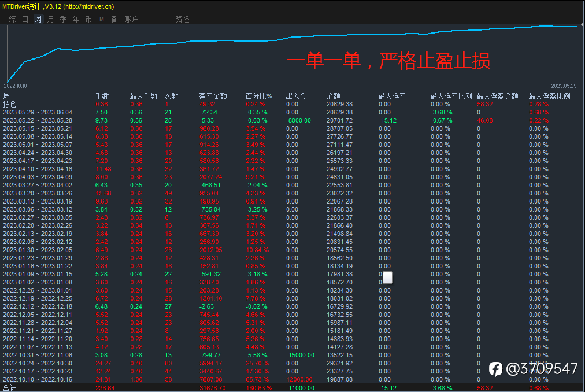585x392 pixels.
Task: Select week row 2023.05.08 ~ 2023.05.14
Action: click(292, 136)
